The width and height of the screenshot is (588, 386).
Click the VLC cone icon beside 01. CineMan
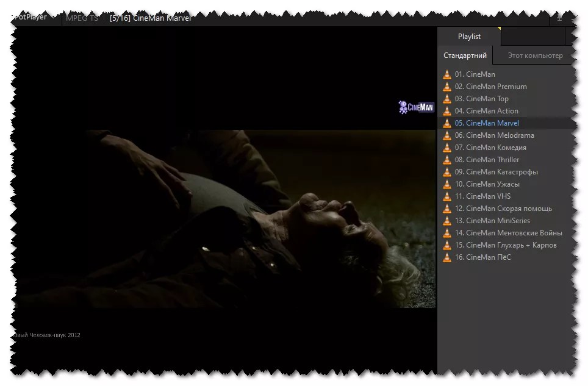click(x=446, y=74)
